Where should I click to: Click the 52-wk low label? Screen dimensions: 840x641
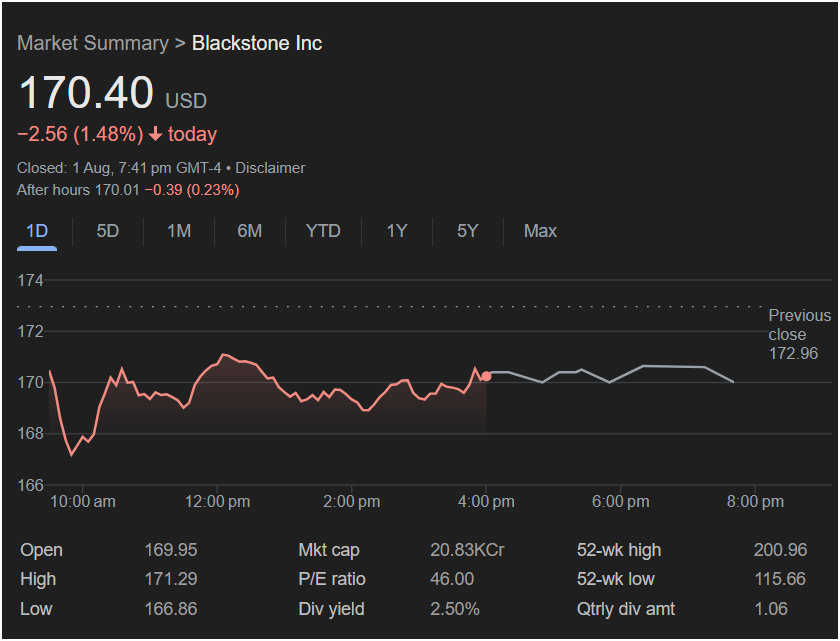tap(616, 579)
